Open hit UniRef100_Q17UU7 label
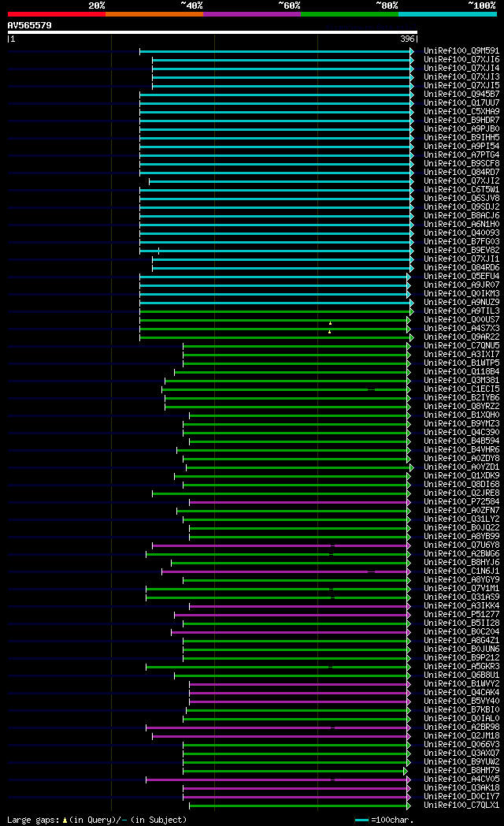 pos(461,103)
